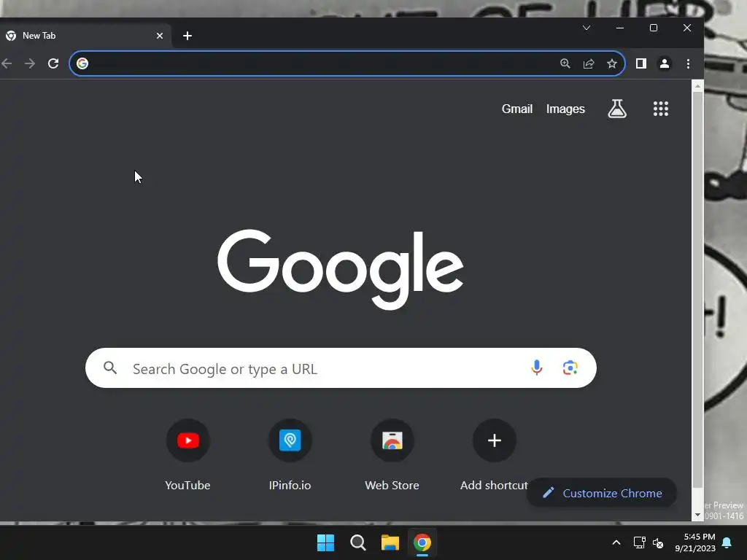Open the notifications bell icon
The width and height of the screenshot is (747, 560).
pos(727,542)
